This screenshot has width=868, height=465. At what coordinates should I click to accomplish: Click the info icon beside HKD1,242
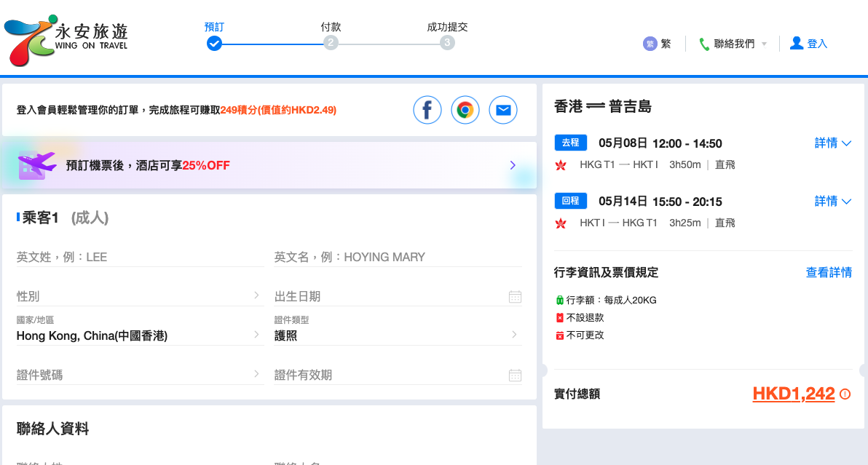tap(845, 394)
